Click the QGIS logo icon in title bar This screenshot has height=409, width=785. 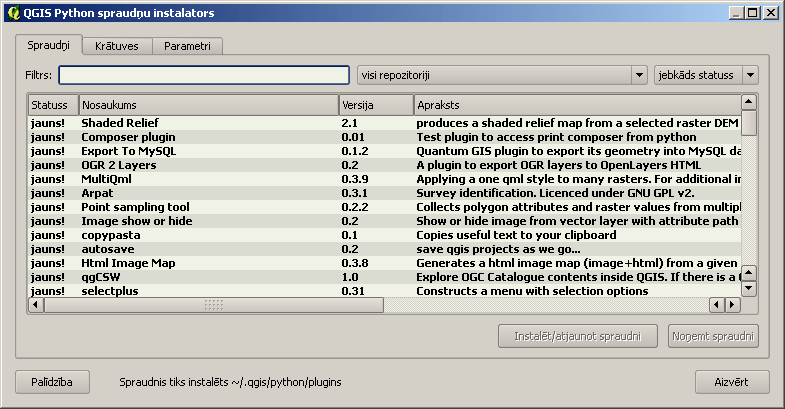click(x=14, y=13)
